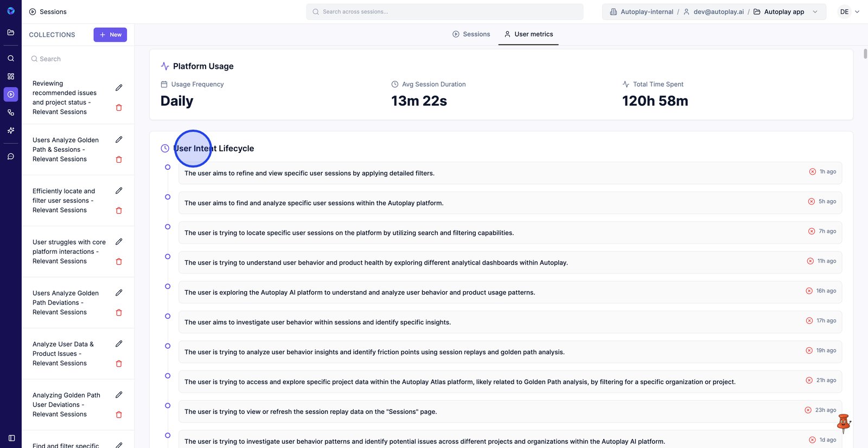Click the magnifier search icon in sidebar
The height and width of the screenshot is (448, 868).
pos(11,58)
